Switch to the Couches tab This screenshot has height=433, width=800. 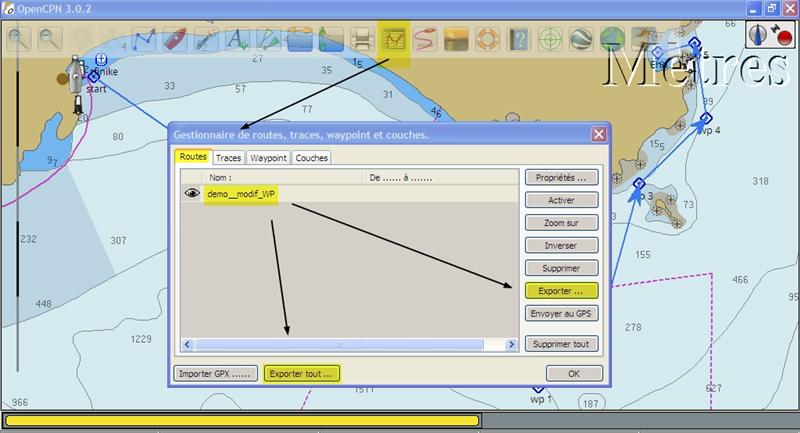pyautogui.click(x=311, y=157)
